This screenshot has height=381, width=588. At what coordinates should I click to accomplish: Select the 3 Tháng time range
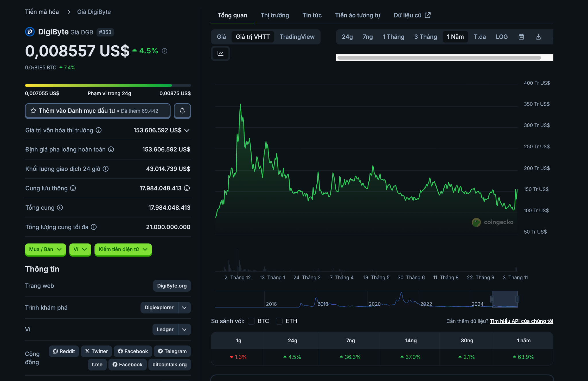coord(425,37)
